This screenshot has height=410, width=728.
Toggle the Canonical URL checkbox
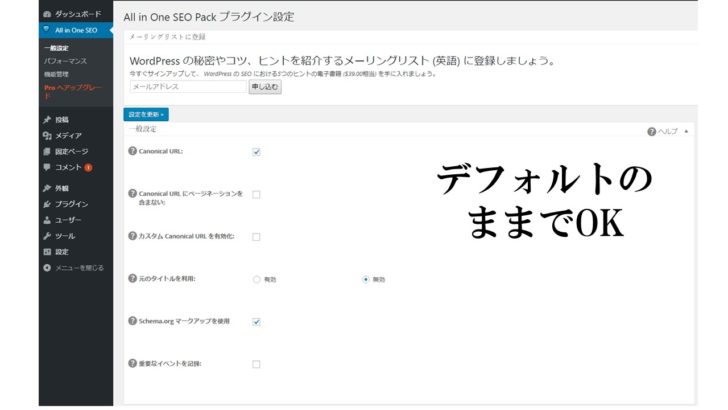tap(256, 152)
